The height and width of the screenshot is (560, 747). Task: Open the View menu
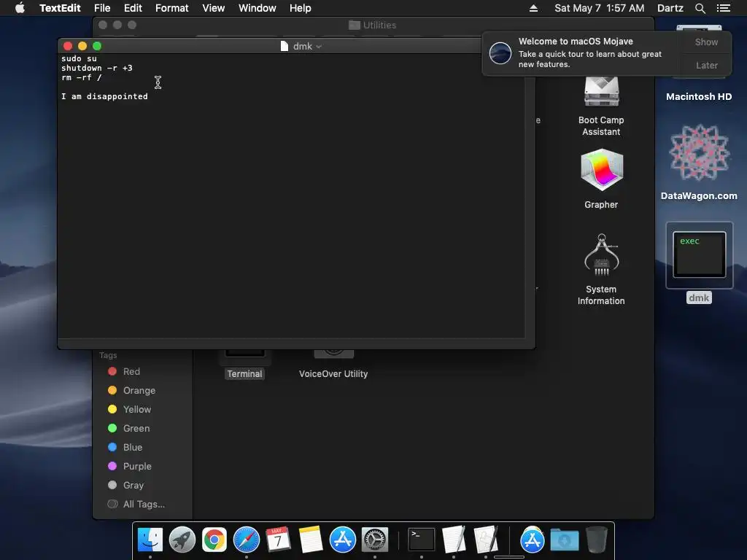[x=214, y=8]
